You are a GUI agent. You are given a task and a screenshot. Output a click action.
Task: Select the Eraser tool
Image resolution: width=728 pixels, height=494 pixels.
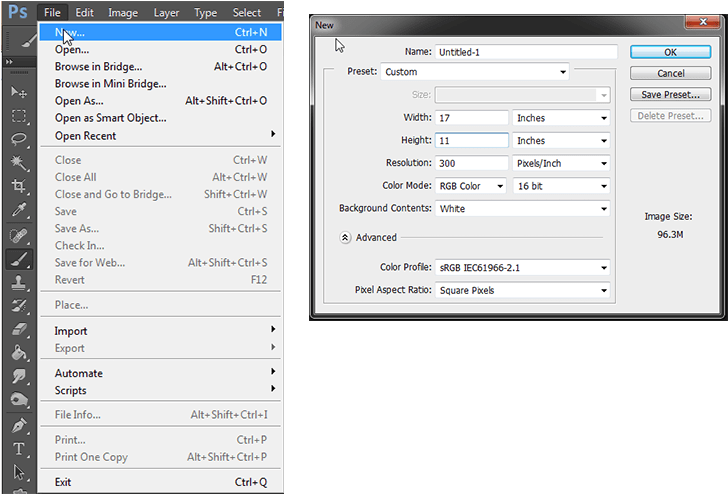click(x=19, y=329)
